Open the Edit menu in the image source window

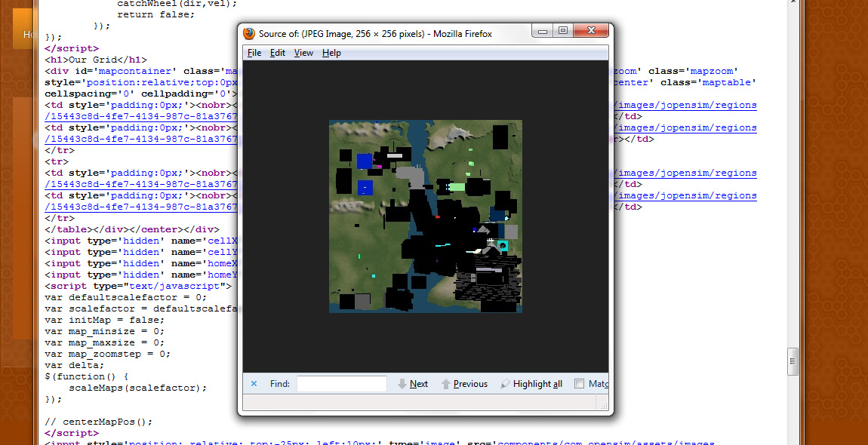click(x=277, y=53)
